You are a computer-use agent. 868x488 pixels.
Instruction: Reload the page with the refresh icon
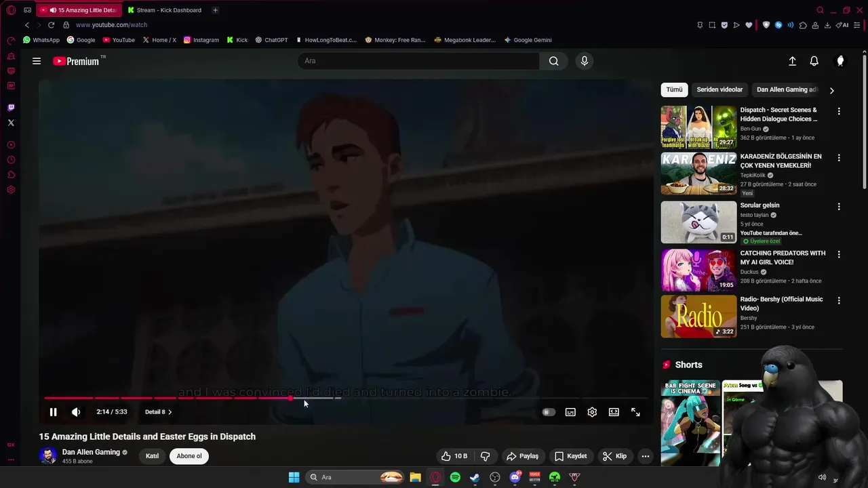[x=51, y=25]
